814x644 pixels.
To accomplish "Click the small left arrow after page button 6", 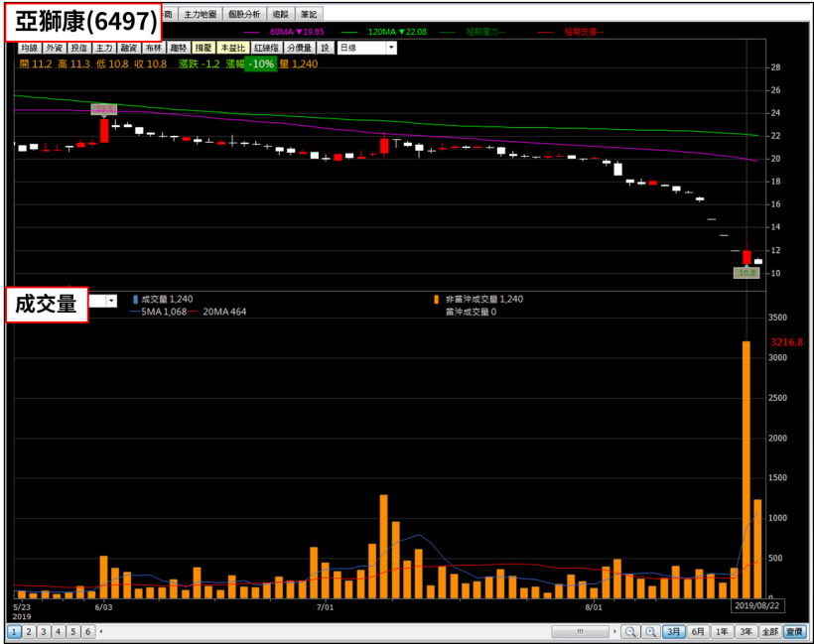I will point(100,631).
